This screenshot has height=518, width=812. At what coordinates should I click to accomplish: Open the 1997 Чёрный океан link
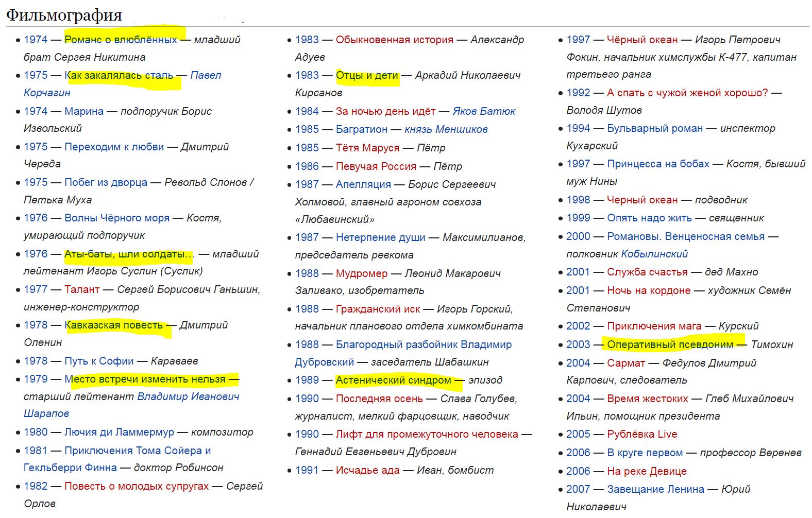point(642,40)
